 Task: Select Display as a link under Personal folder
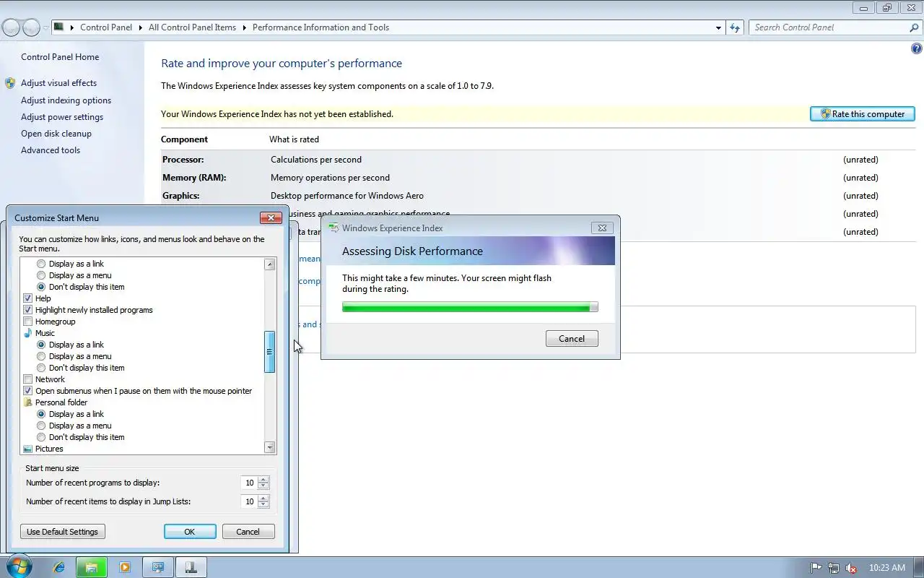coord(41,414)
